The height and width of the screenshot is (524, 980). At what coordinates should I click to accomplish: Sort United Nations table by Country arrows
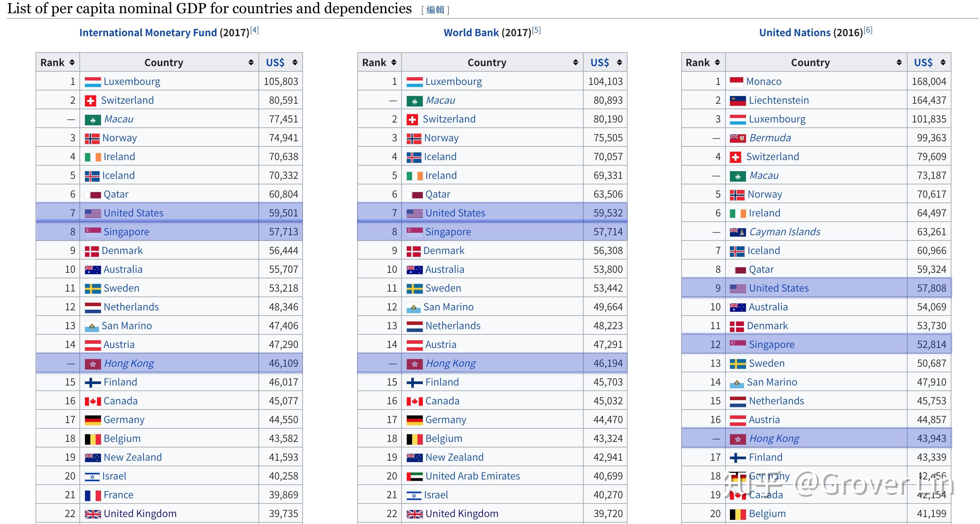(899, 62)
